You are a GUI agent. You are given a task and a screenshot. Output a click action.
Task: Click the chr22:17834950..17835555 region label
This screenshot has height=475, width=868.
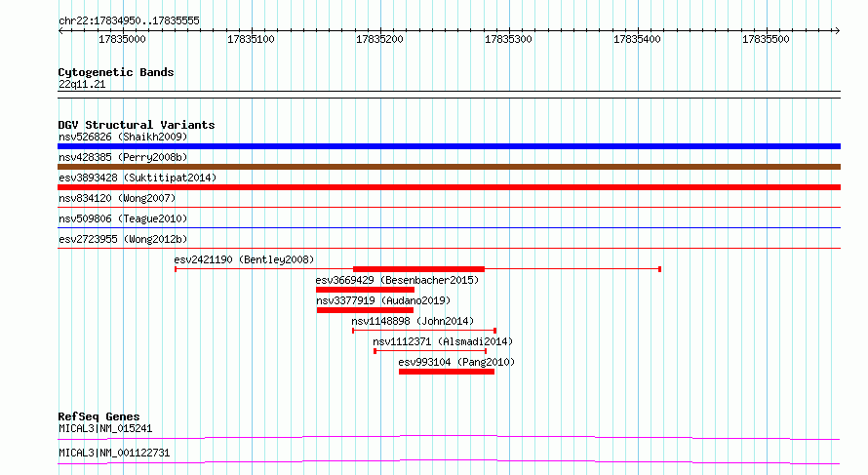(129, 21)
